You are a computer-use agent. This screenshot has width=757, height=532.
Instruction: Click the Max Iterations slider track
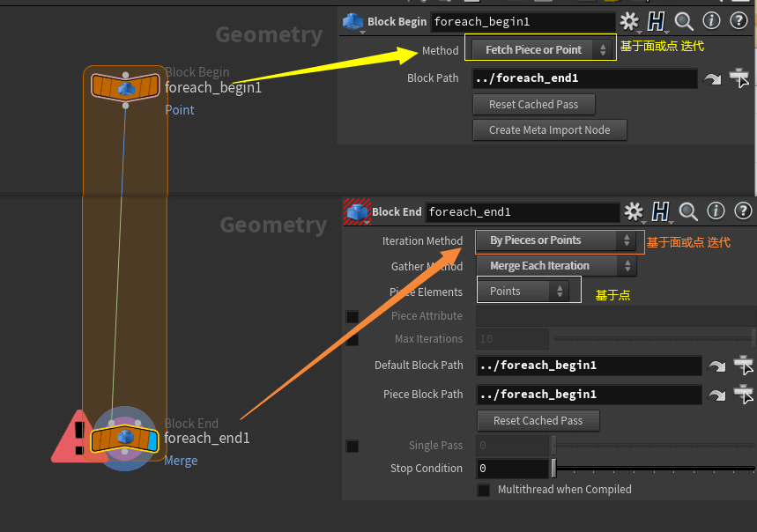click(653, 339)
